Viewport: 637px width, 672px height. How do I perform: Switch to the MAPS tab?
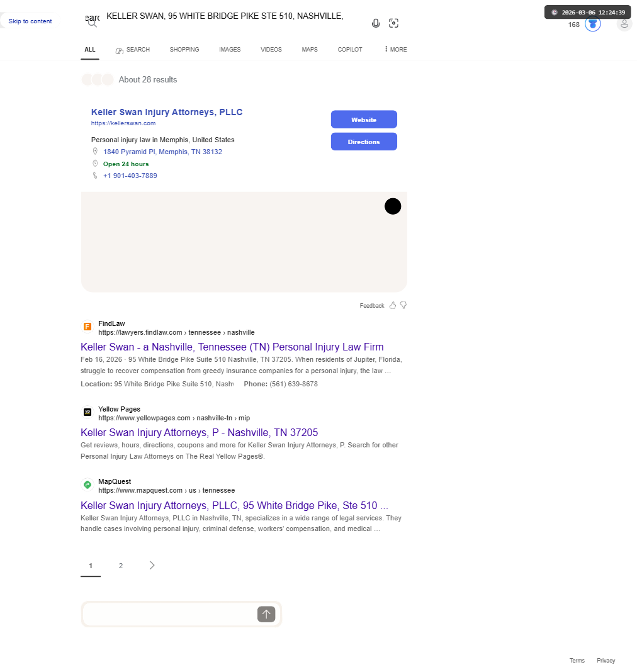tap(310, 50)
